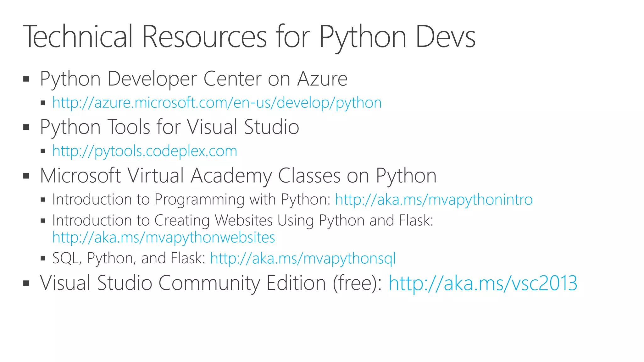Screen dimensions: 644x362
Task: Visit the aka.ms/mvapythonsql link
Action: [303, 259]
